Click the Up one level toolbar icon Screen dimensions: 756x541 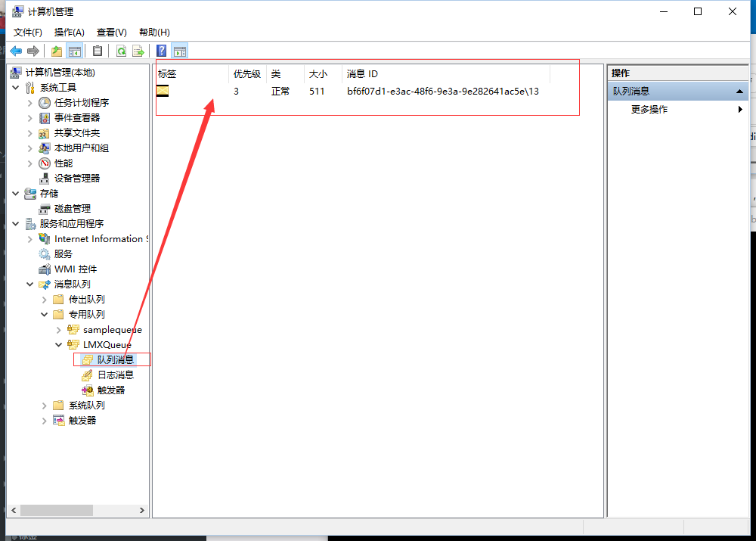pyautogui.click(x=57, y=51)
